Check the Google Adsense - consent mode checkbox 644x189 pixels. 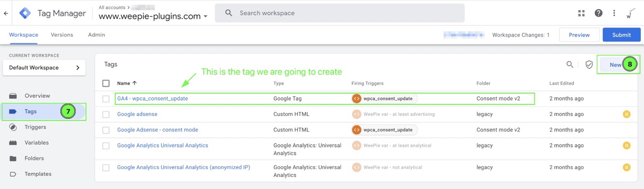pyautogui.click(x=106, y=130)
